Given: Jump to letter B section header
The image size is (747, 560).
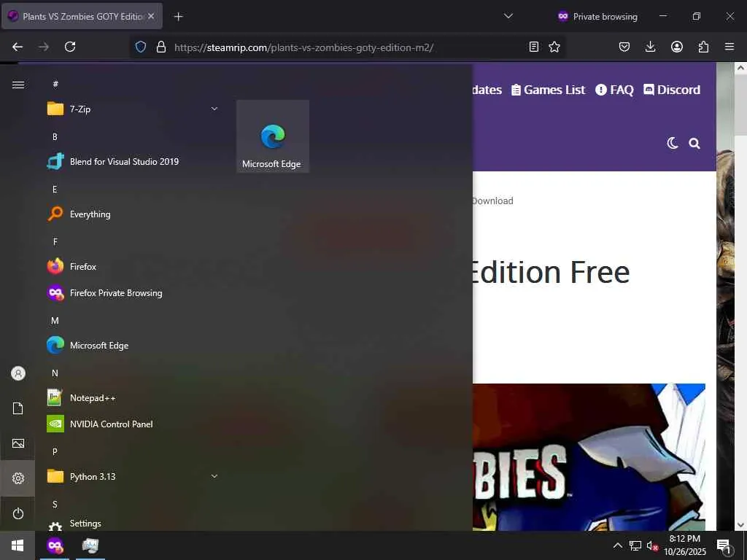Looking at the screenshot, I should pyautogui.click(x=55, y=137).
